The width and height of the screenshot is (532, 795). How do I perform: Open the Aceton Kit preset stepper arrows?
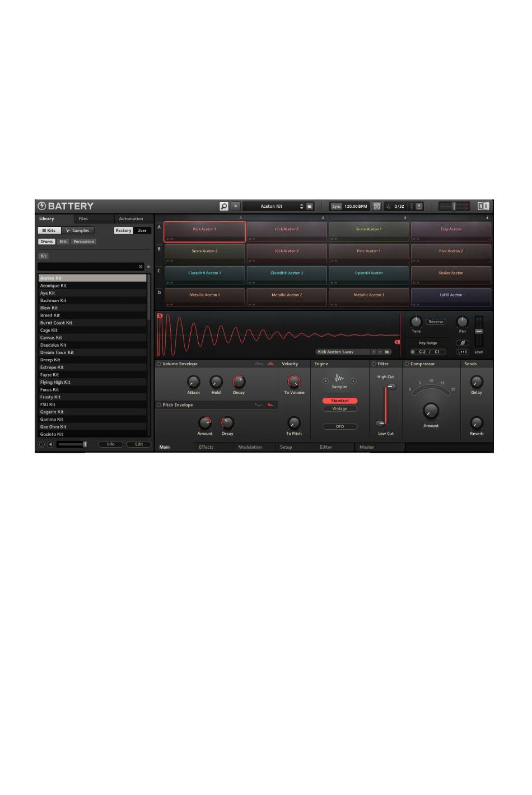(x=302, y=206)
